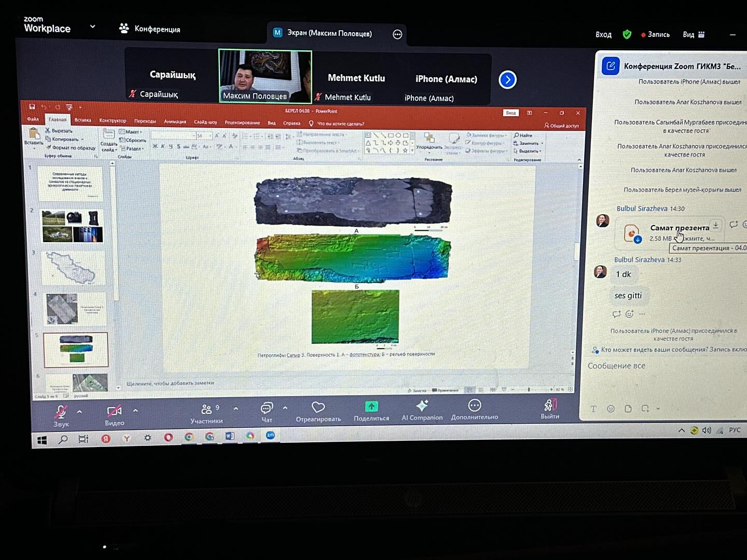Click the green Поделиться share screen icon

tap(371, 407)
